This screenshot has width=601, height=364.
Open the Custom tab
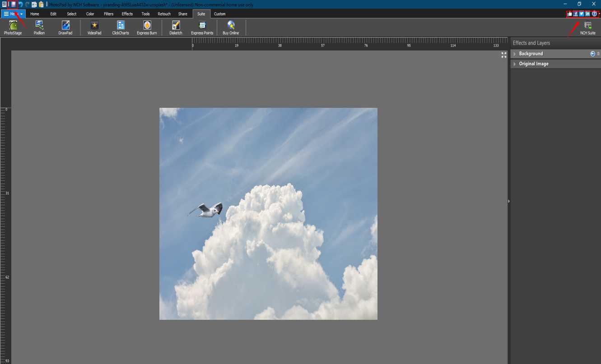(x=220, y=14)
